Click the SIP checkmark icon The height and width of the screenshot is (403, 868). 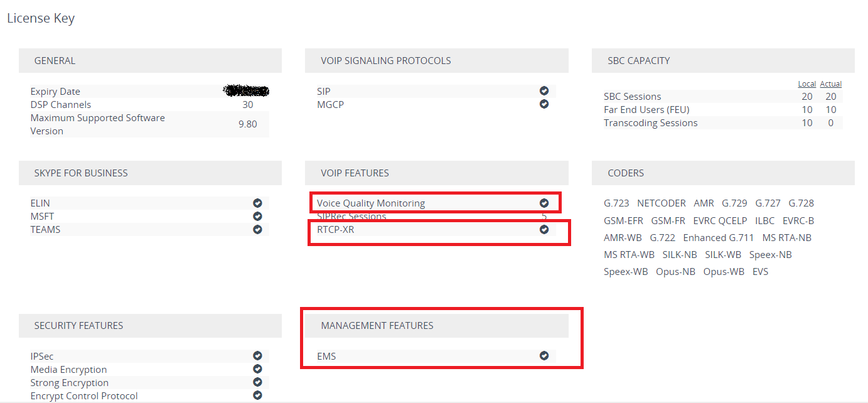pos(544,91)
